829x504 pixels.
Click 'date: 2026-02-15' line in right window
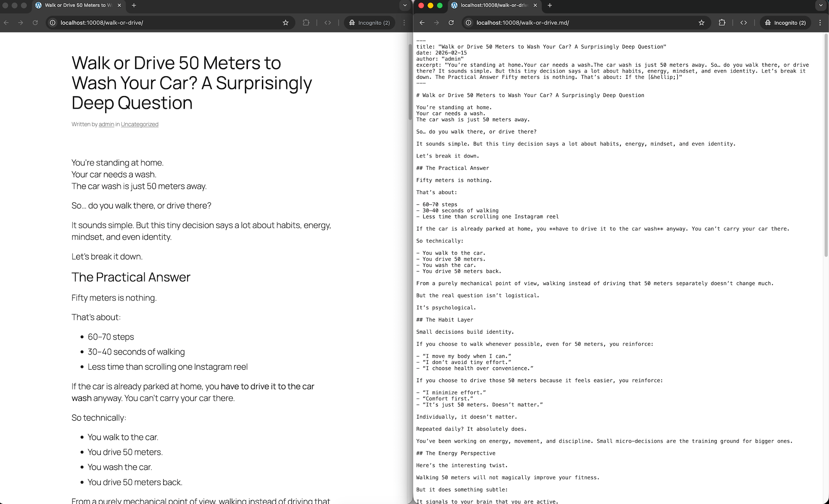441,53
